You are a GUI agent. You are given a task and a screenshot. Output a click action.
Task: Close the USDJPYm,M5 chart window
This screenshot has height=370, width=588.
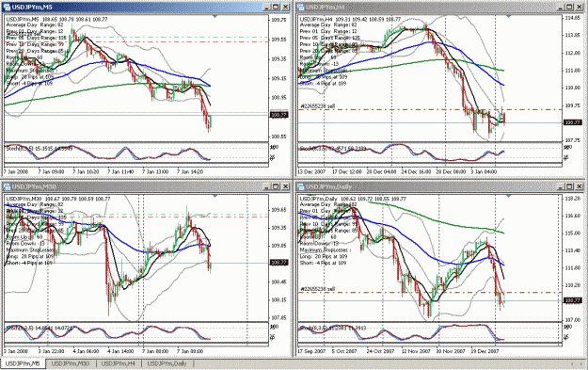point(285,7)
